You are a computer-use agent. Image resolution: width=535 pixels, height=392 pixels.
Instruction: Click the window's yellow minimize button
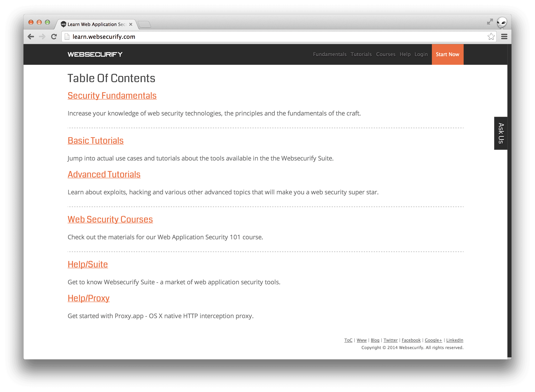[x=39, y=22]
